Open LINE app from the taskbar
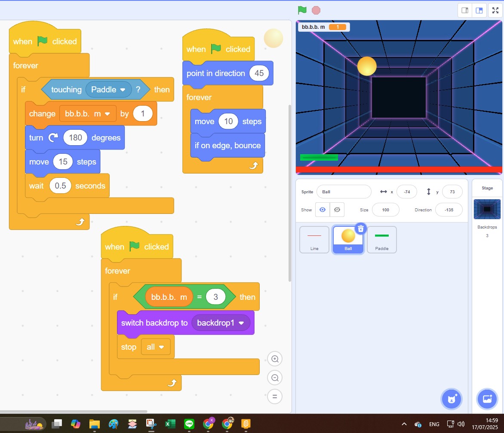This screenshot has height=433, width=504. coord(189,424)
